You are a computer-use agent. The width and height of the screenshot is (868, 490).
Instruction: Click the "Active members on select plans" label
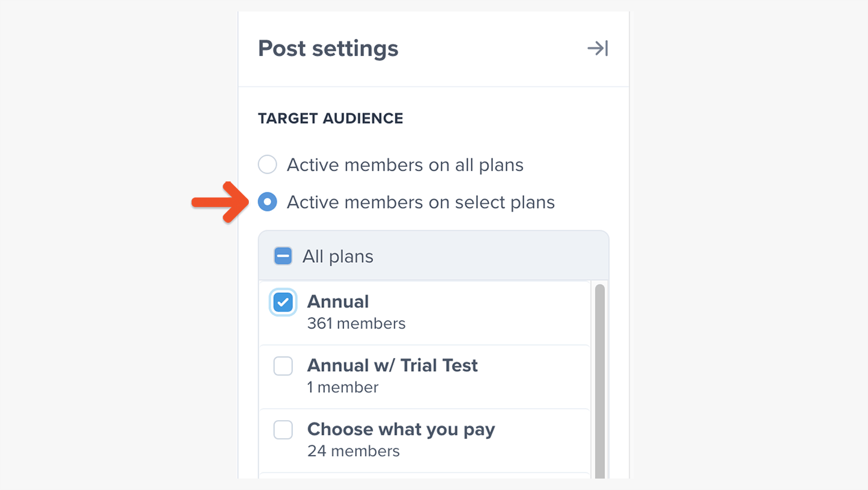pos(421,202)
